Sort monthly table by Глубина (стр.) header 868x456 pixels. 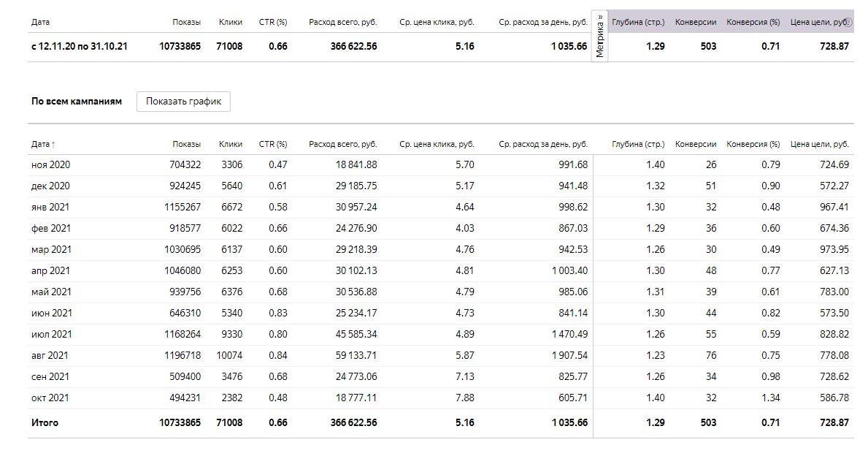pyautogui.click(x=638, y=145)
